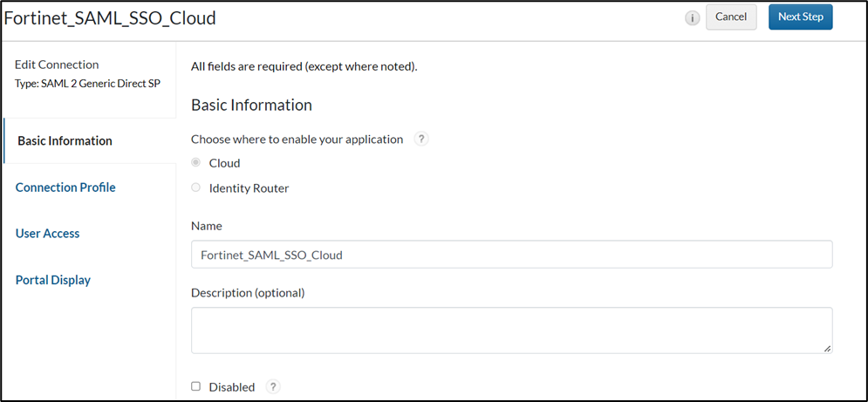The height and width of the screenshot is (402, 868).
Task: Open the Basic Information sidebar tab
Action: coord(65,141)
